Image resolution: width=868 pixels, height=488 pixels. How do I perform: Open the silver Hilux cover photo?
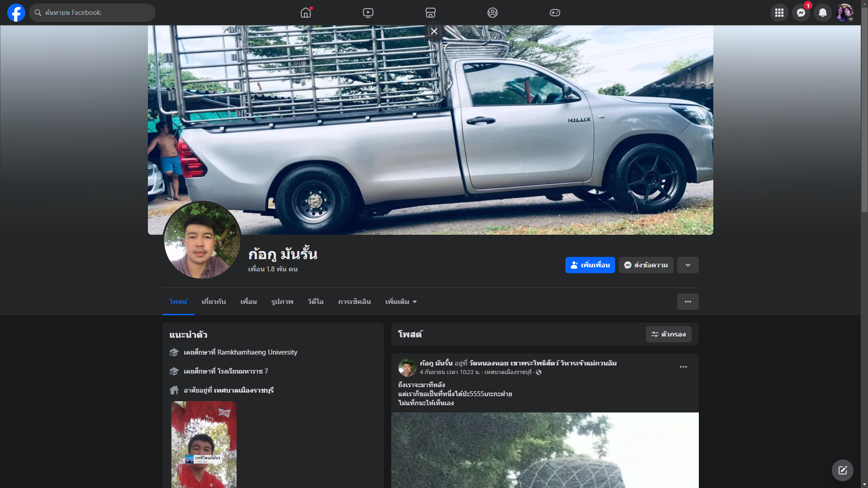click(x=431, y=130)
